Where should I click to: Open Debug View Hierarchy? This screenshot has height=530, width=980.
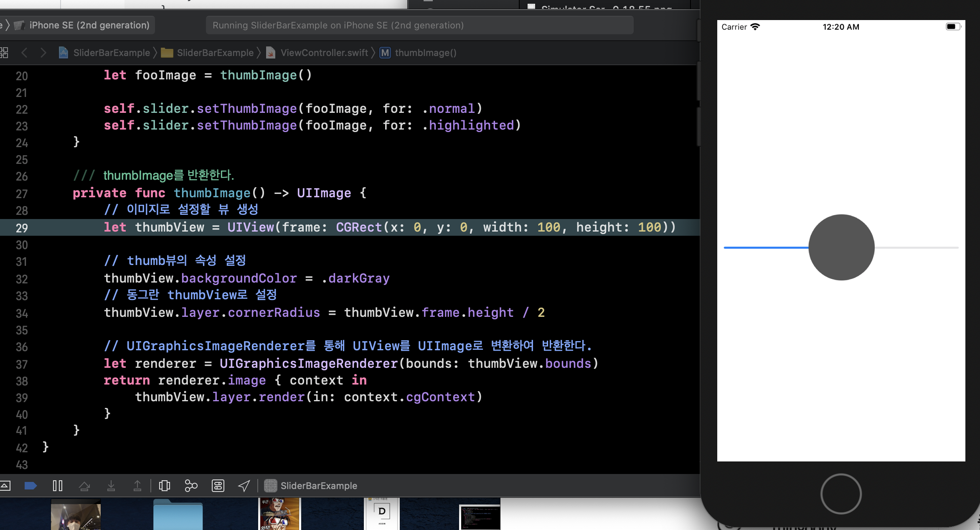(x=165, y=486)
